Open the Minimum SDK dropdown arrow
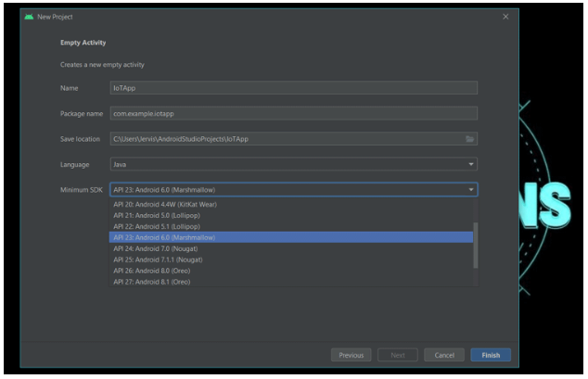588x379 pixels. tap(471, 190)
